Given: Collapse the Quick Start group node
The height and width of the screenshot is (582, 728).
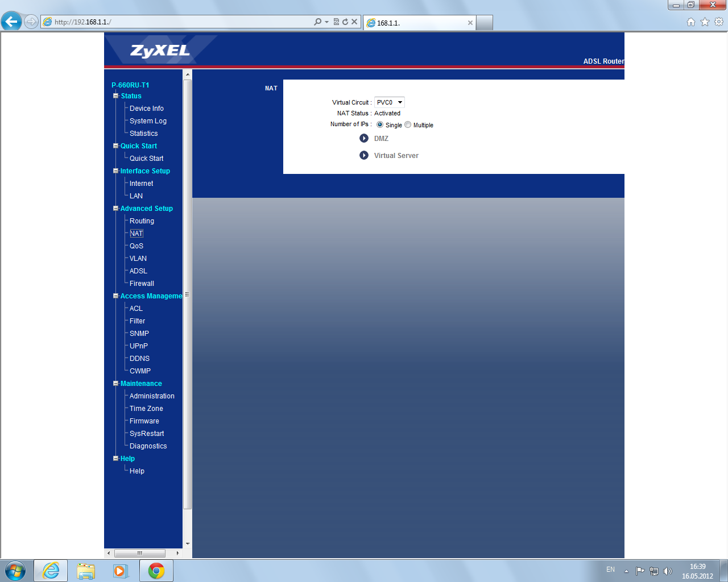Looking at the screenshot, I should (x=115, y=146).
